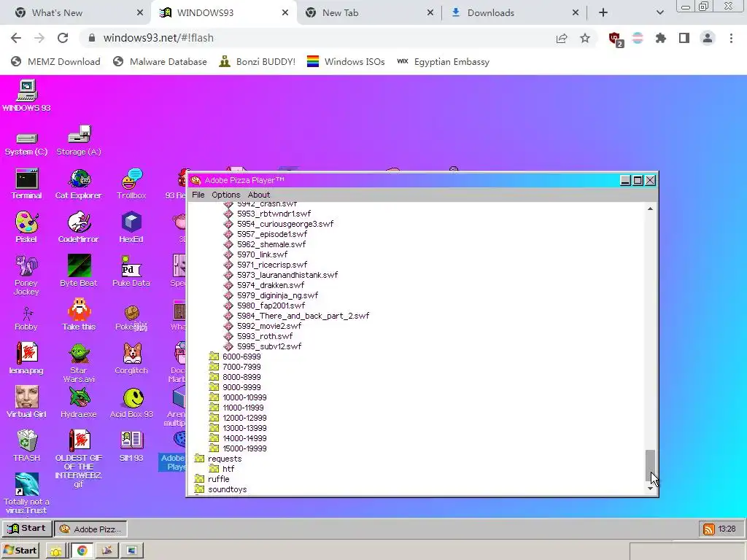Open the Take this icon

[79, 315]
